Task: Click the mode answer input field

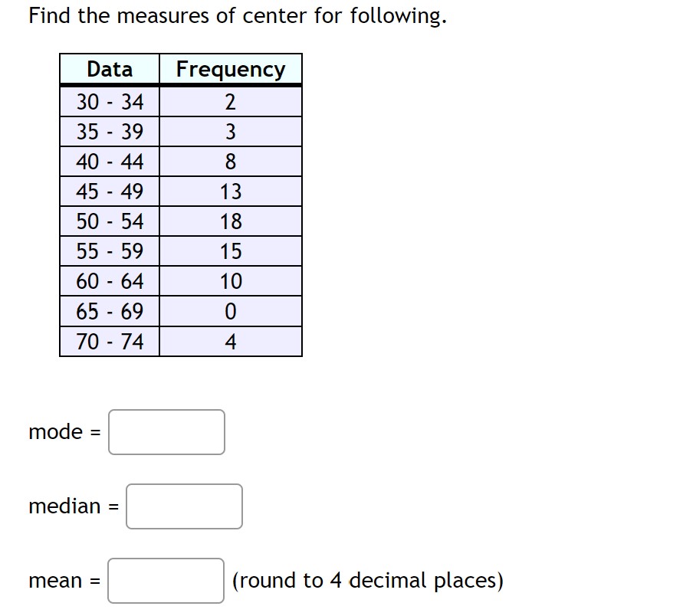Action: [x=166, y=432]
